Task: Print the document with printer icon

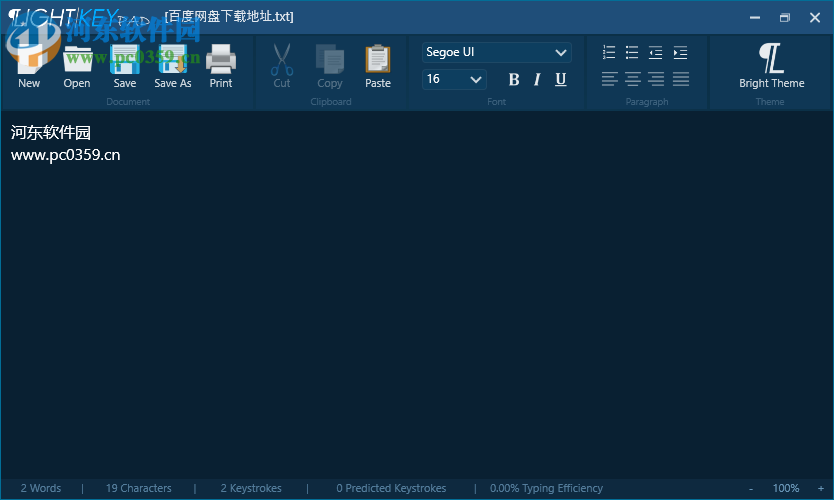Action: pyautogui.click(x=221, y=66)
